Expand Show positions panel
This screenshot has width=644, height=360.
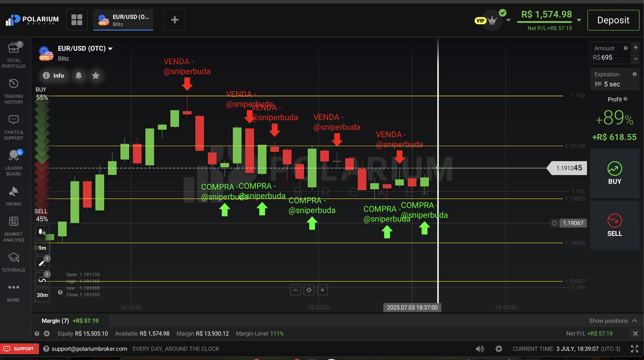click(x=613, y=321)
